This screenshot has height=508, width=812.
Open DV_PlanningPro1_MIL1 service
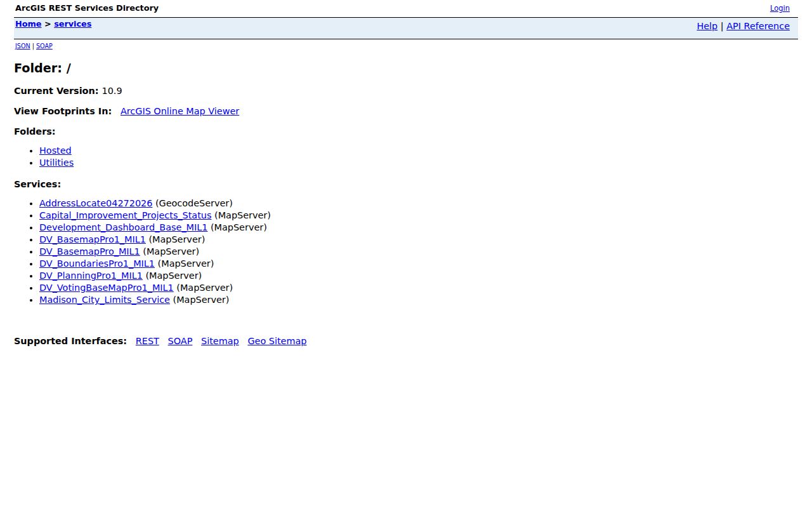pos(91,276)
